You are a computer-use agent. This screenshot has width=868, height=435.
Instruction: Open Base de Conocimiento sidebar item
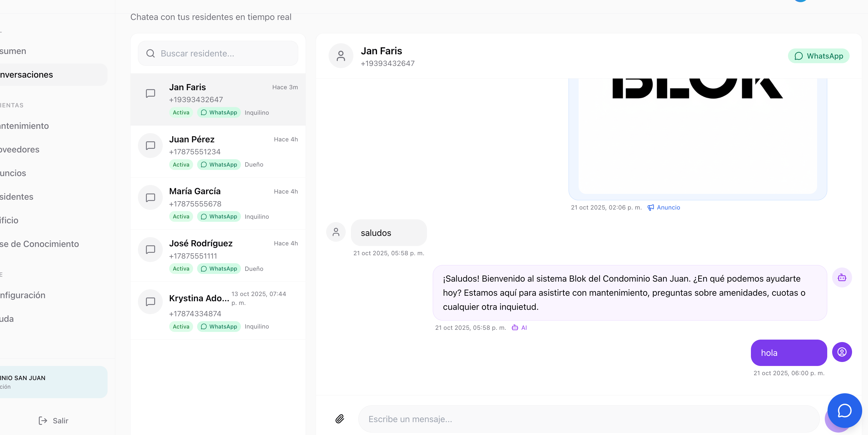click(40, 244)
